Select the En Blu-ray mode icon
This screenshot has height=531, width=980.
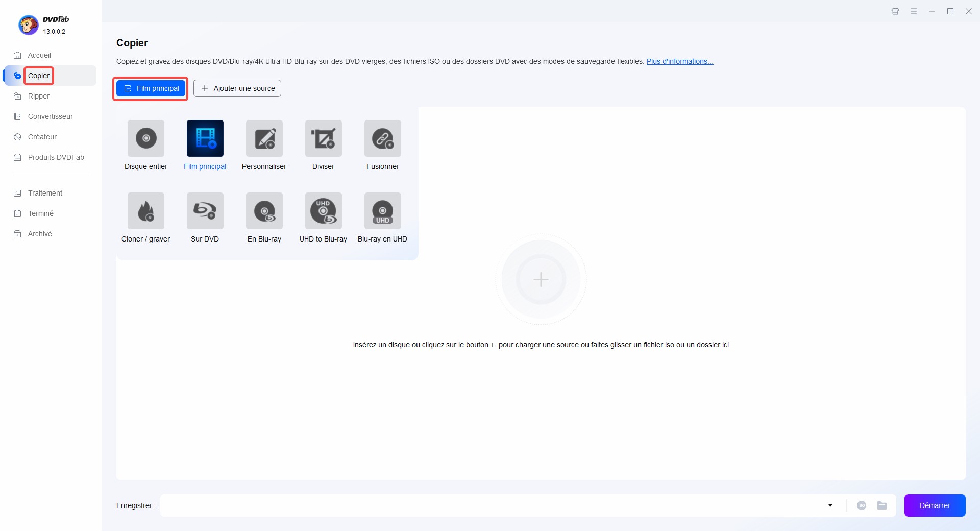(x=264, y=211)
